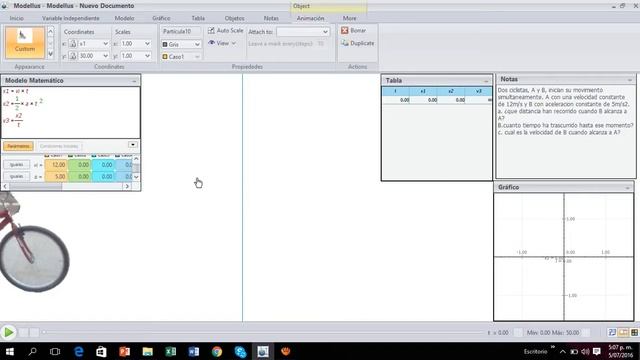
Task: Click the Borrar delete icon
Action: click(345, 31)
